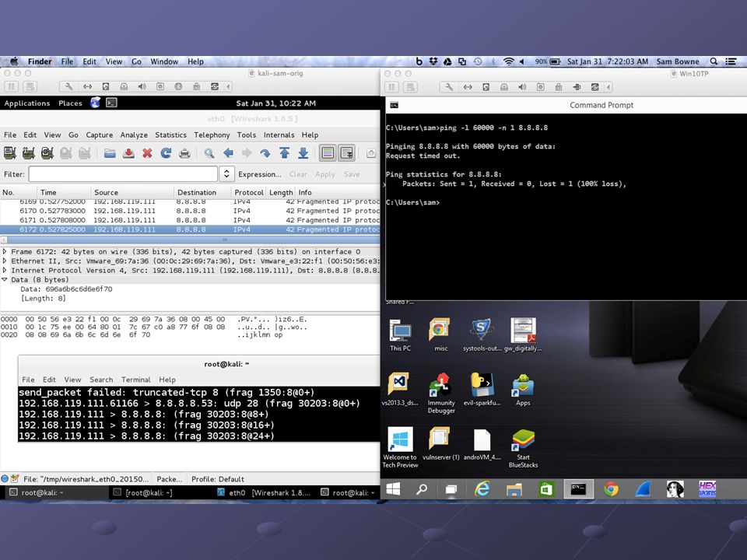
Task: Close the capture file with red X
Action: click(147, 153)
